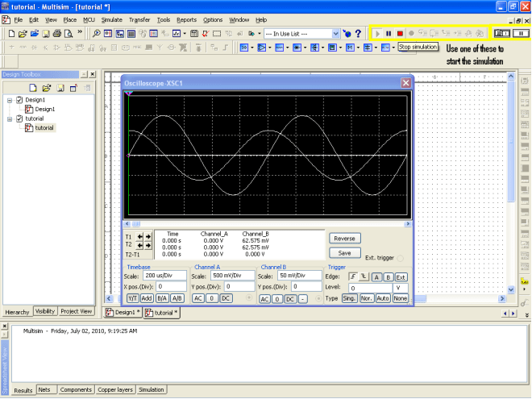Screen dimensions: 532x399
Task: Select falling edge trigger icon
Action: point(364,276)
